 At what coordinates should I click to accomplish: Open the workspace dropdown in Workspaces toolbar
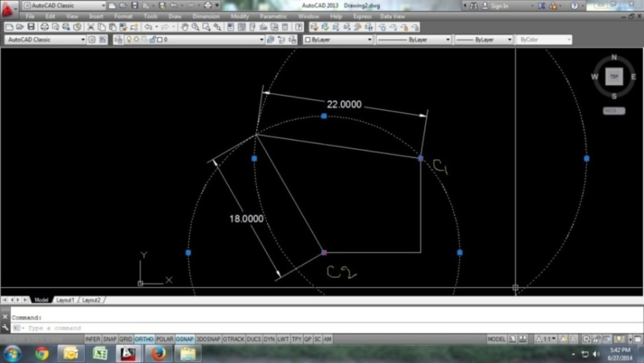[45, 40]
